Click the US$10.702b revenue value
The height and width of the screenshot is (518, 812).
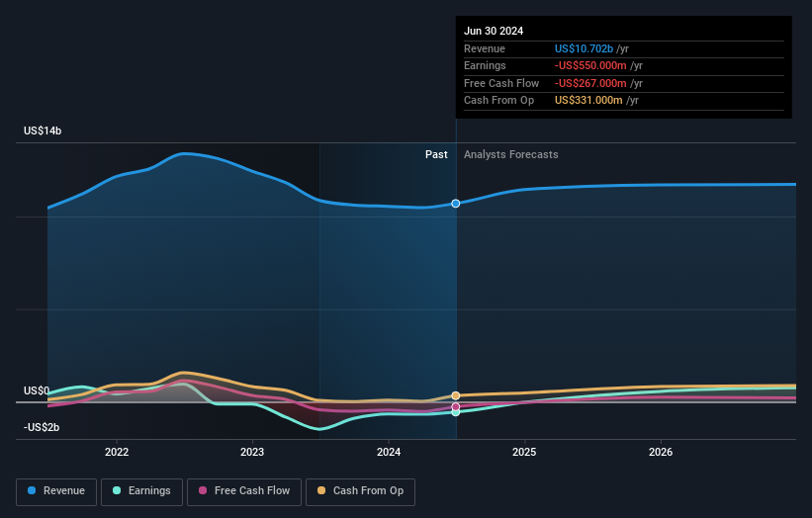[584, 48]
